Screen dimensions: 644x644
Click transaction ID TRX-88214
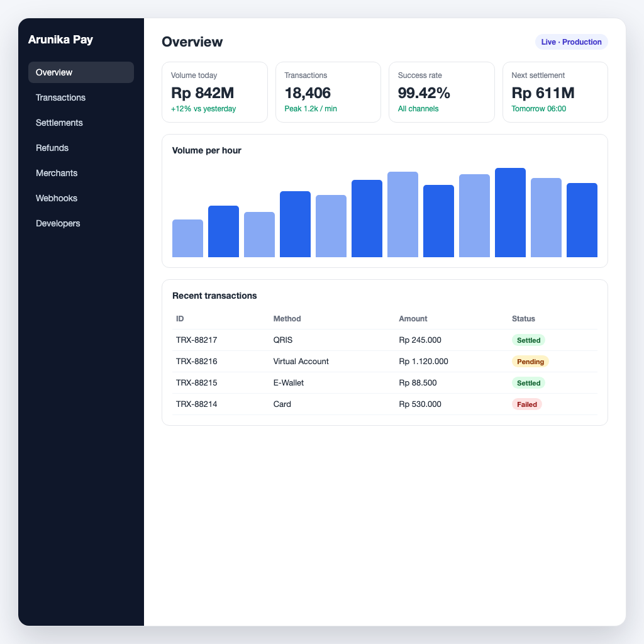tap(196, 404)
